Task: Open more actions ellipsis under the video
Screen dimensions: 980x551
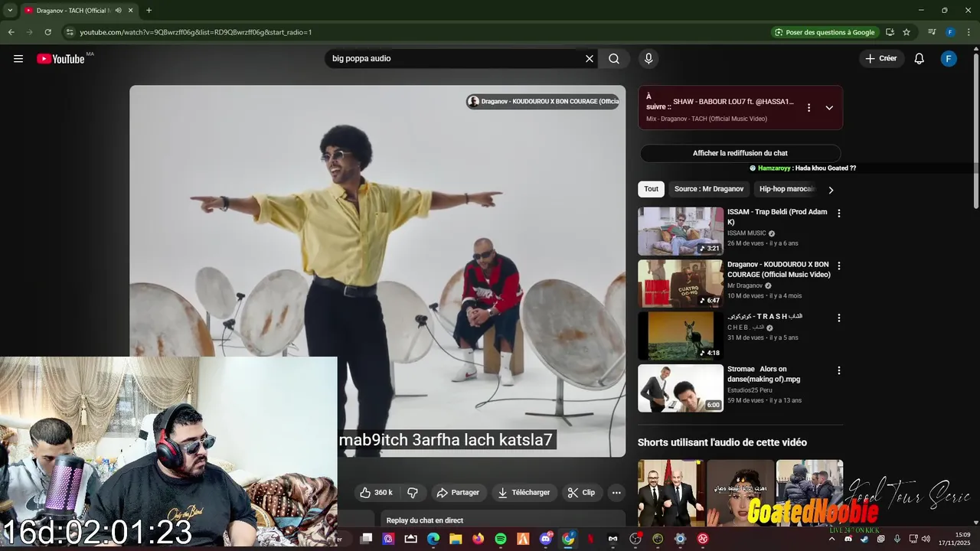Action: 616,493
